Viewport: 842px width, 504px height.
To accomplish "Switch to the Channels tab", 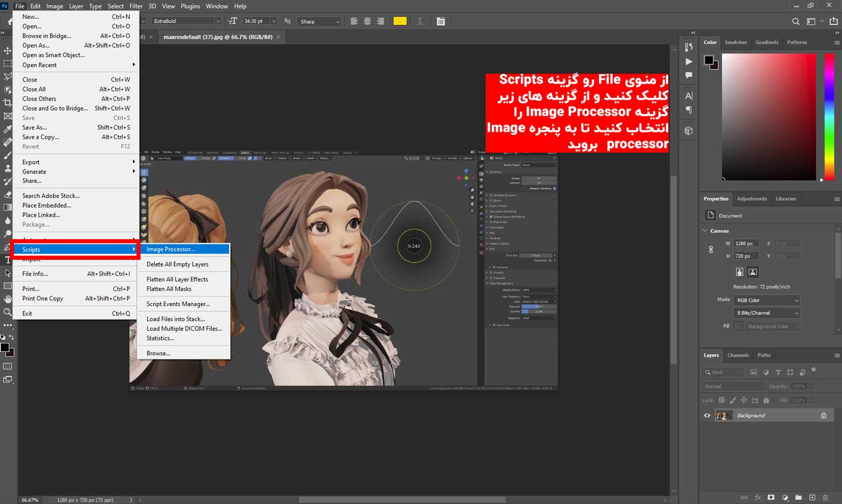I will [738, 355].
